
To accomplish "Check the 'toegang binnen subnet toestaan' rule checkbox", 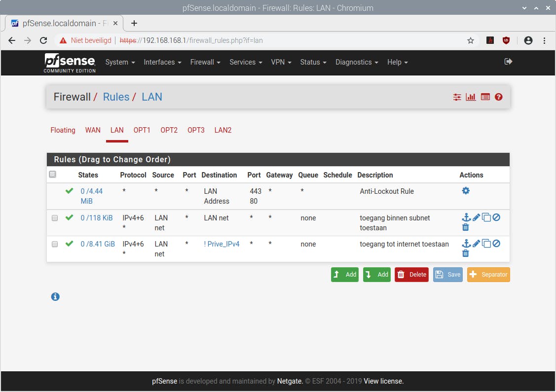I will tap(55, 218).
